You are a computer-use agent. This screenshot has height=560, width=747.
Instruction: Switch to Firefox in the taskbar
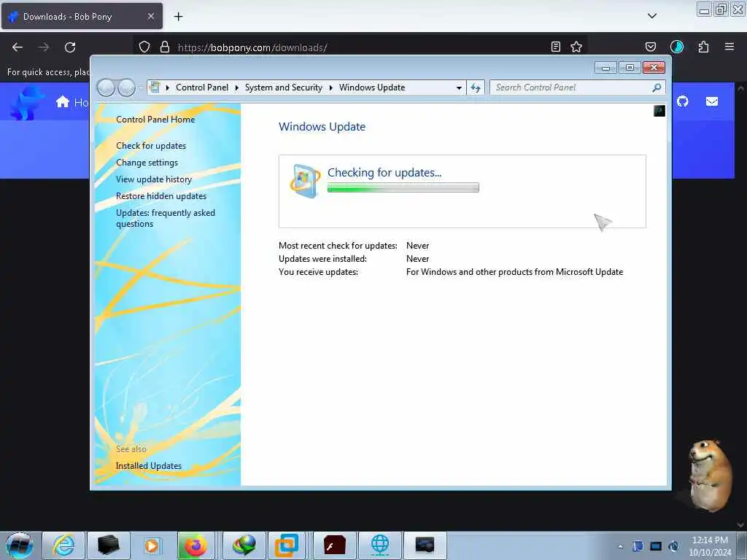196,545
